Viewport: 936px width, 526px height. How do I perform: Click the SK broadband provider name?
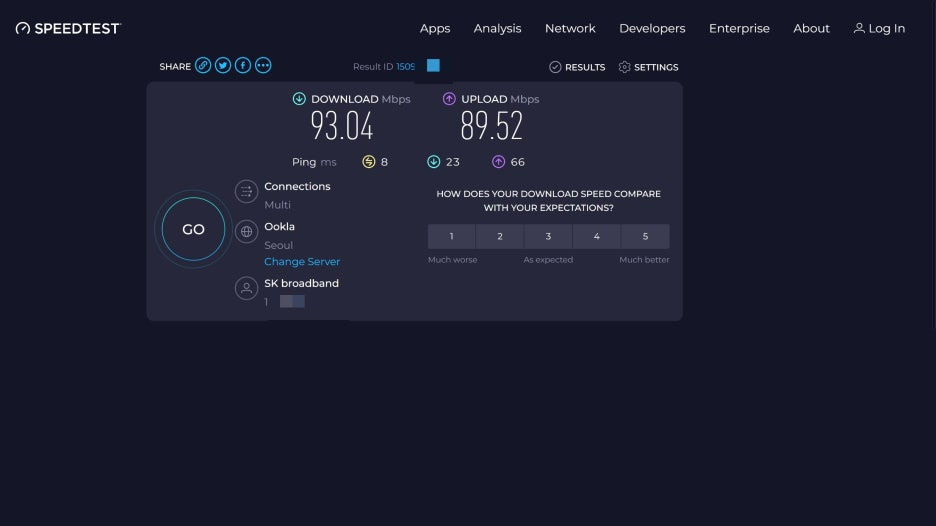point(301,283)
